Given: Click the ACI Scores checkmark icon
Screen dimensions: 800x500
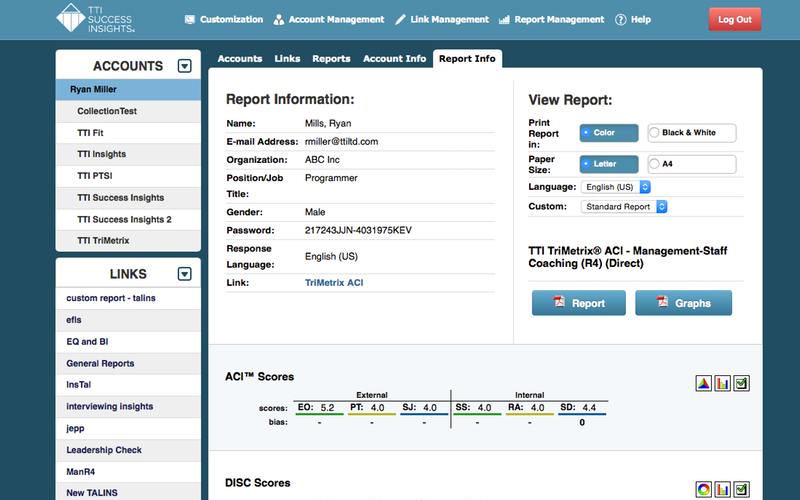Looking at the screenshot, I should (741, 383).
